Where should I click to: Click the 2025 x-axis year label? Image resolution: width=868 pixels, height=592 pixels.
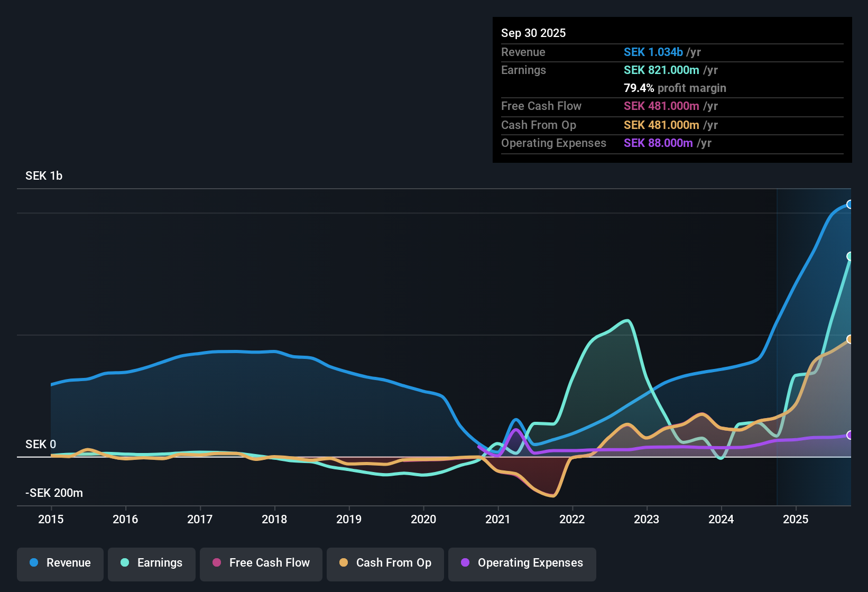(x=796, y=520)
